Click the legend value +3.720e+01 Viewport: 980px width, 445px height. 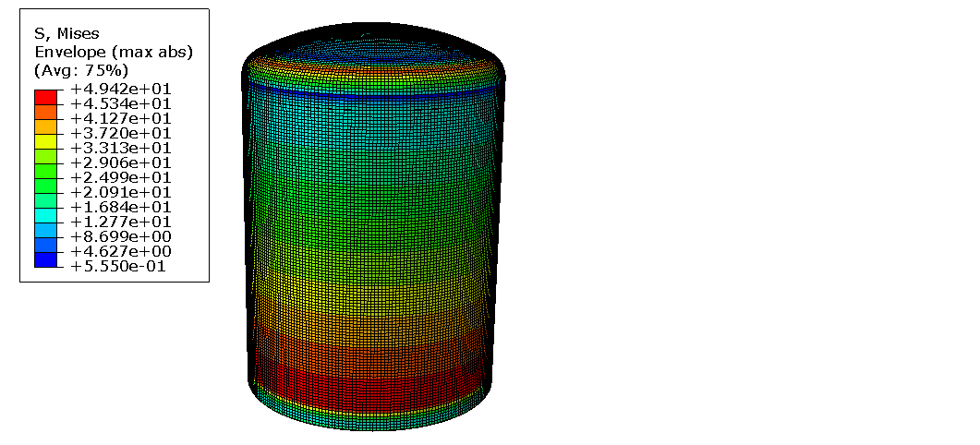point(121,133)
